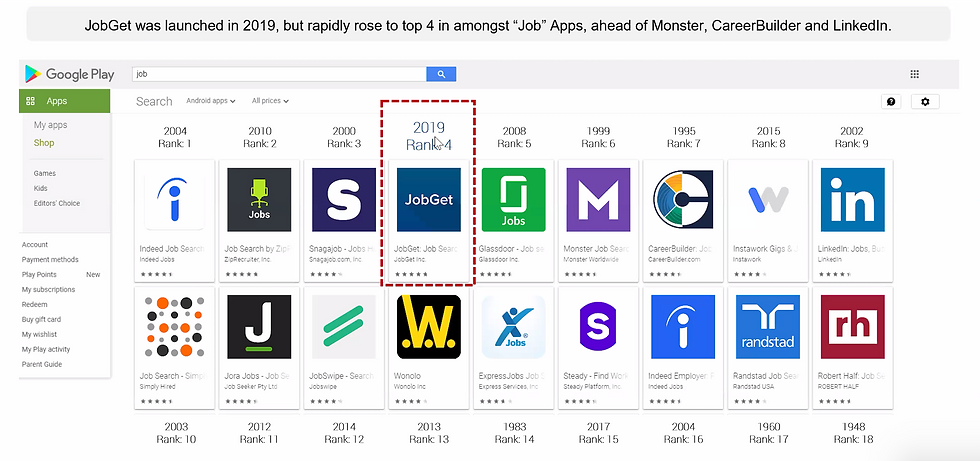The width and height of the screenshot is (980, 461).
Task: Expand the Android apps filter dropdown
Action: pos(211,101)
